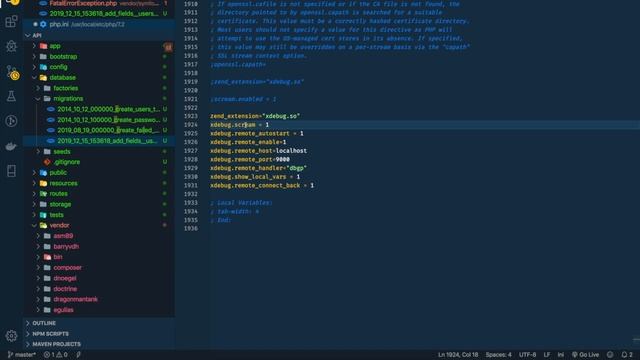Expand the barryvdh vendor folder

coord(99,247)
